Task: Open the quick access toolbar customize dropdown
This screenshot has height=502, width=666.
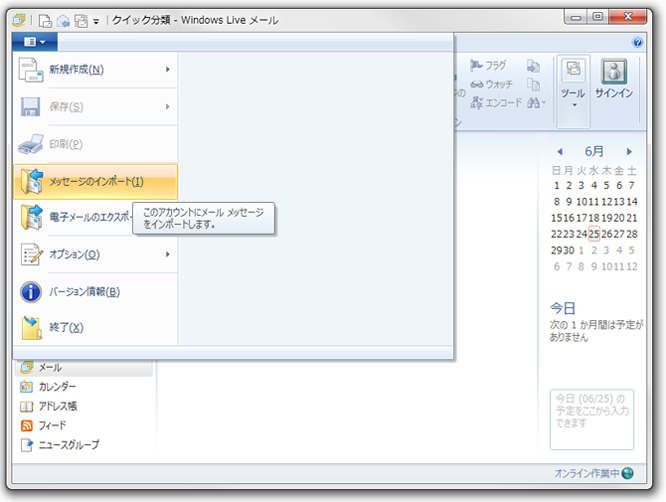Action: tap(96, 21)
